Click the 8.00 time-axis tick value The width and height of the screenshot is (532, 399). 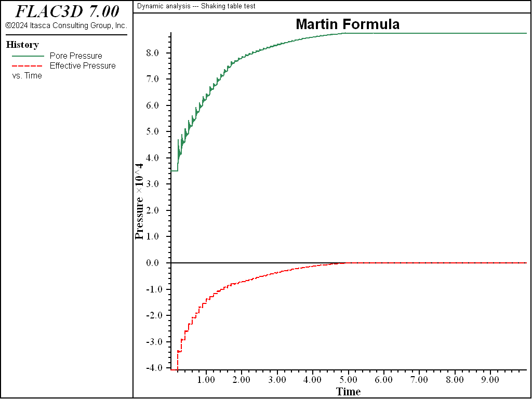pyautogui.click(x=455, y=379)
